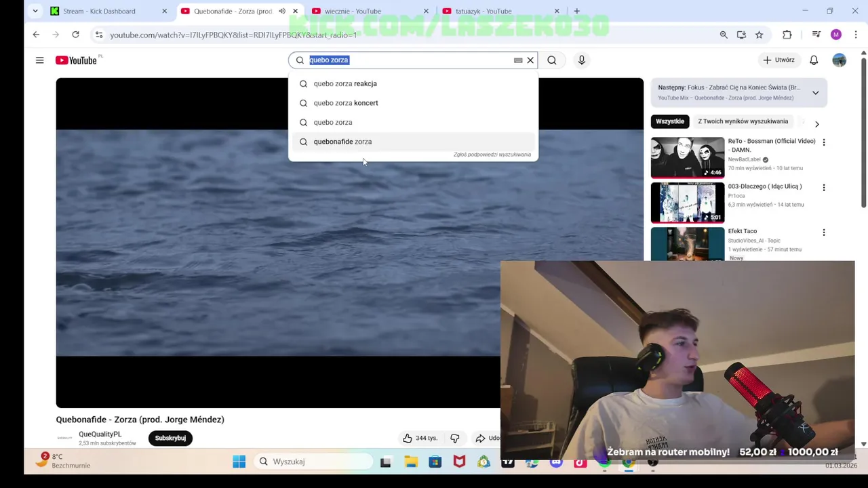Open the YouTube hamburger guide menu
The height and width of the screenshot is (488, 868).
click(39, 60)
